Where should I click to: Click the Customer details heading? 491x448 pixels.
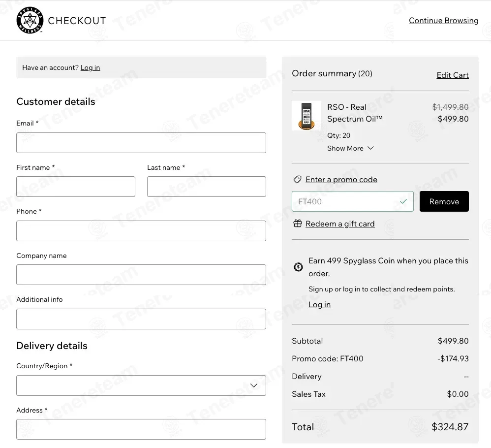tap(56, 101)
